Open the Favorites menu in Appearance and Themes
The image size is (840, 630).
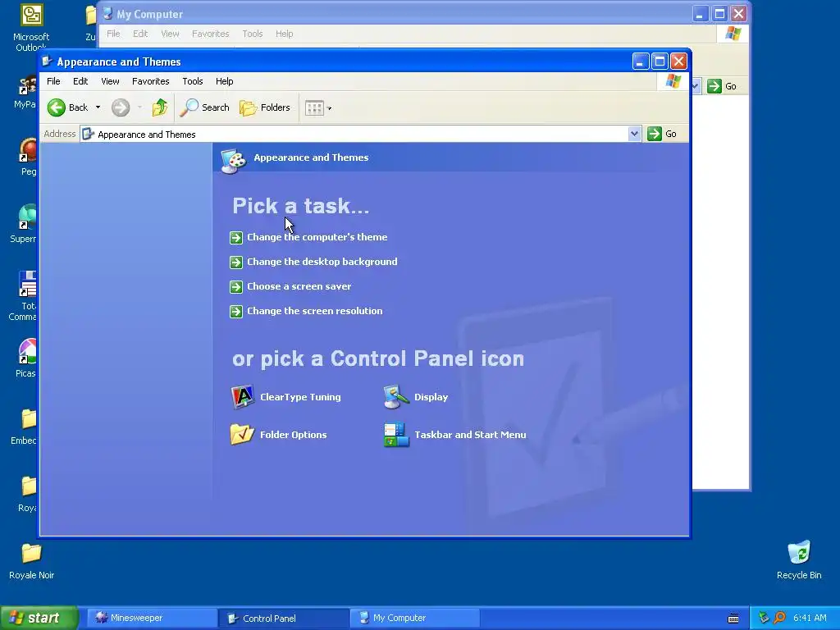click(x=151, y=81)
